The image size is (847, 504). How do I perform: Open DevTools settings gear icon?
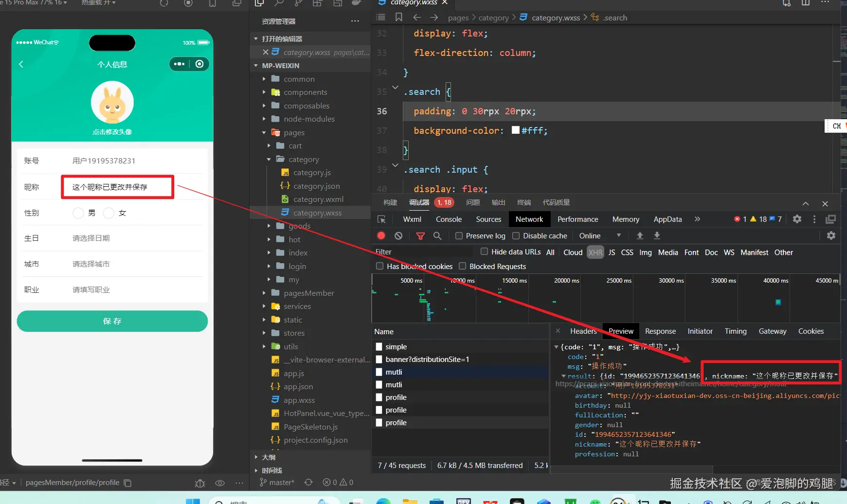click(x=797, y=219)
